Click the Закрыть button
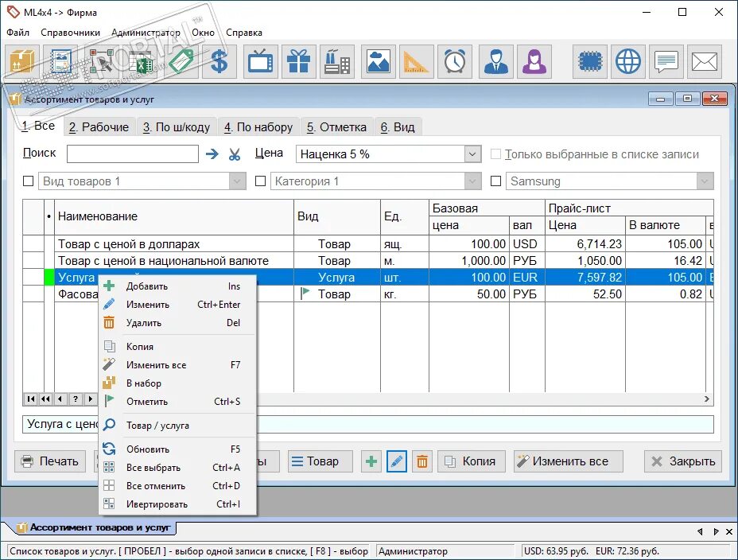This screenshot has height=560, width=738. click(x=683, y=461)
